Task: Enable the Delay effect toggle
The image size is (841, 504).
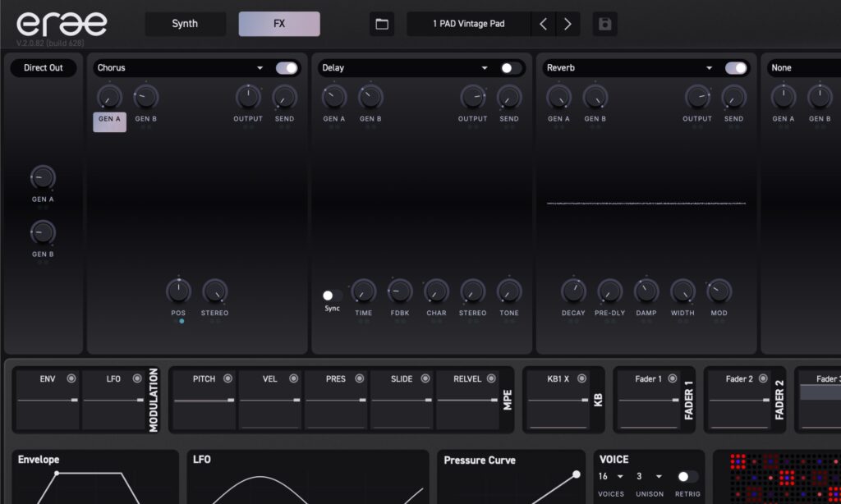Action: pyautogui.click(x=511, y=68)
